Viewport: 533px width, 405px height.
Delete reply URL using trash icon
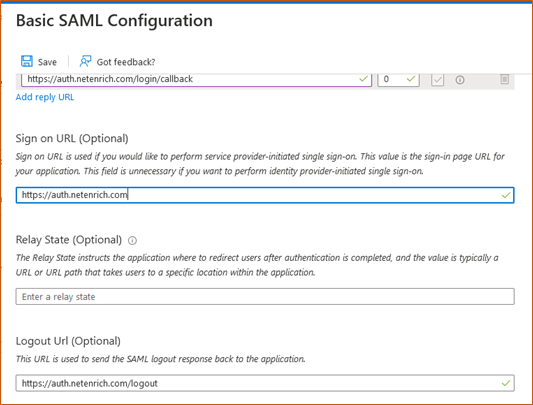click(x=504, y=79)
